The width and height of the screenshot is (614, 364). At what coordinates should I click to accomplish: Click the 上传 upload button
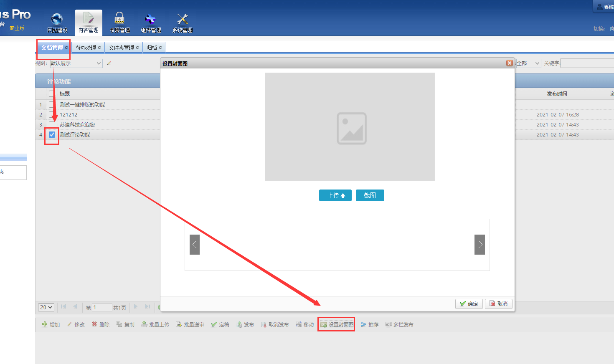335,195
